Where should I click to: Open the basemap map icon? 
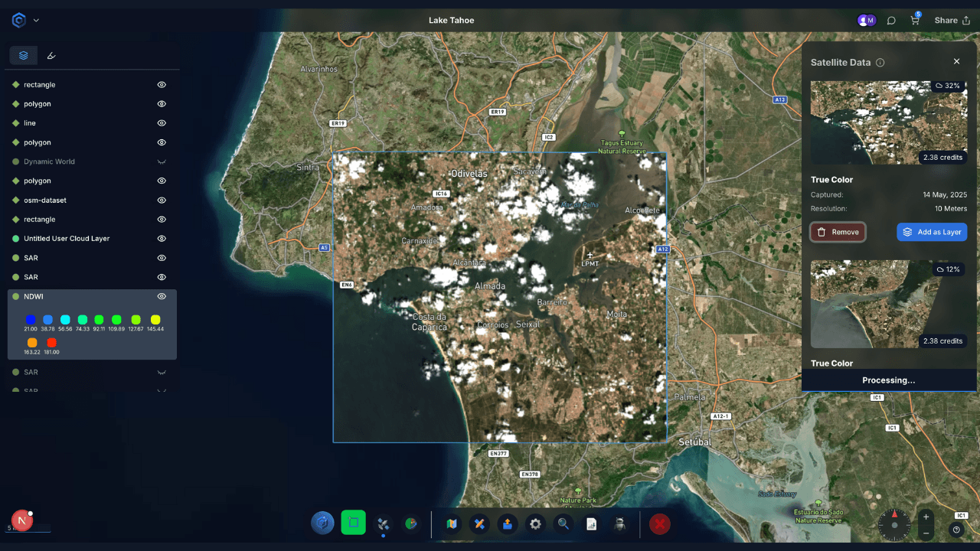pyautogui.click(x=452, y=523)
